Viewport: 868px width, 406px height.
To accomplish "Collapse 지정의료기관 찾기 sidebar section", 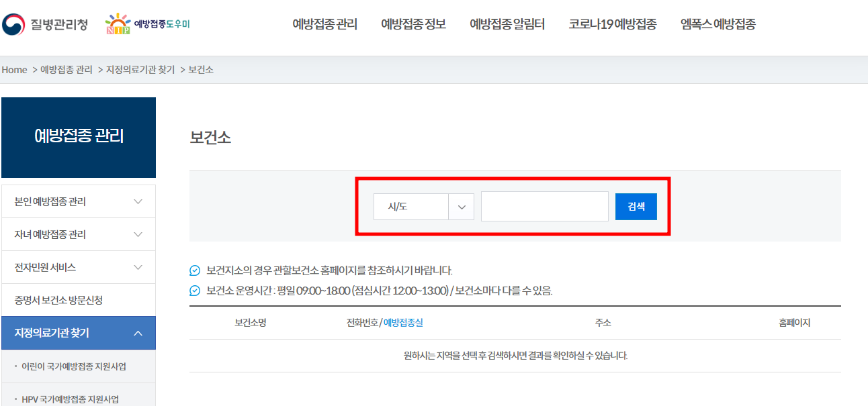I will tap(79, 333).
